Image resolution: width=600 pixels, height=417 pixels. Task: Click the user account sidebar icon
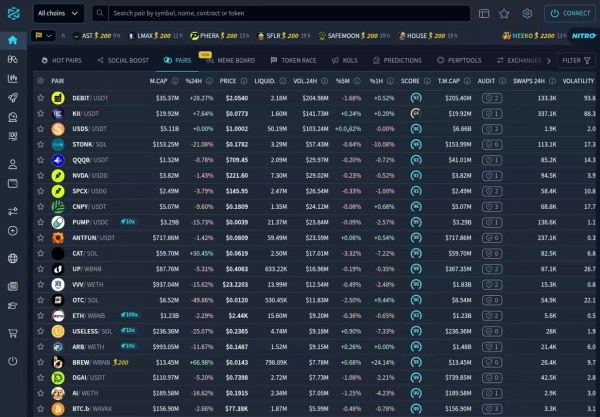click(x=13, y=165)
